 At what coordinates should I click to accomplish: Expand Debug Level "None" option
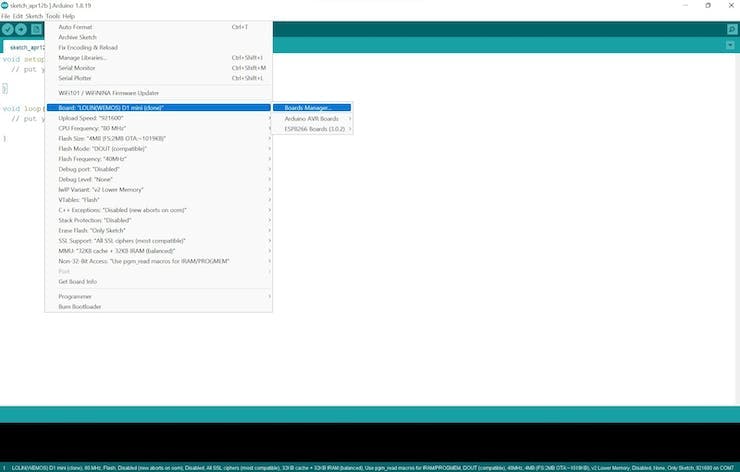pyautogui.click(x=159, y=179)
